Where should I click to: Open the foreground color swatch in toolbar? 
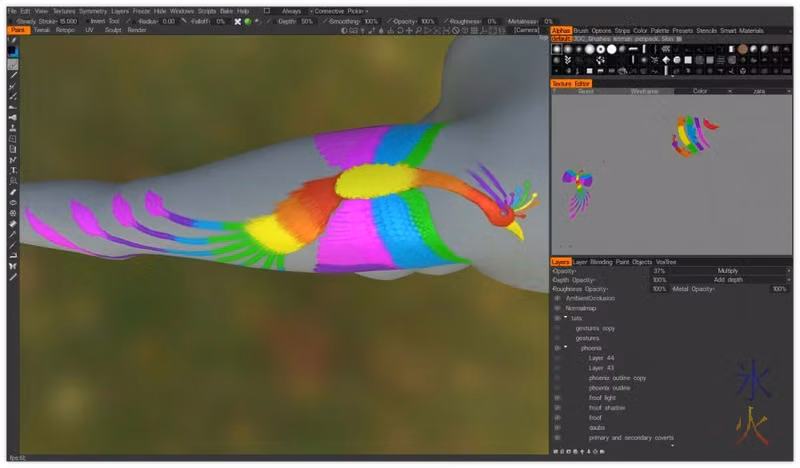point(13,52)
